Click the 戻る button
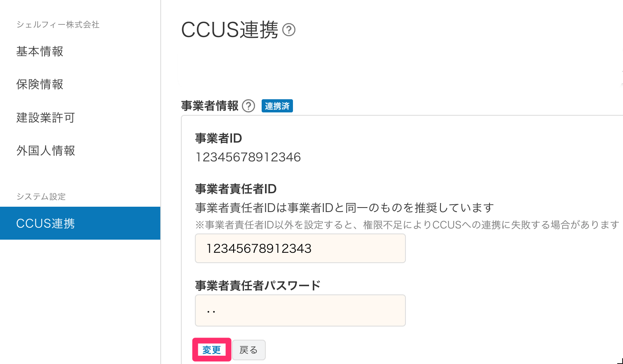The image size is (623, 364). (x=248, y=350)
